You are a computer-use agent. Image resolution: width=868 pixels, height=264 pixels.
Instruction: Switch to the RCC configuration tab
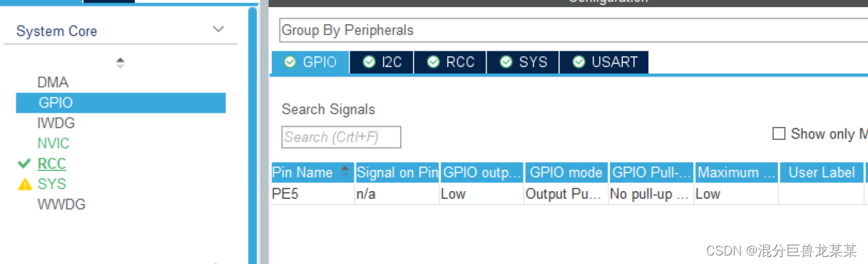coord(451,62)
